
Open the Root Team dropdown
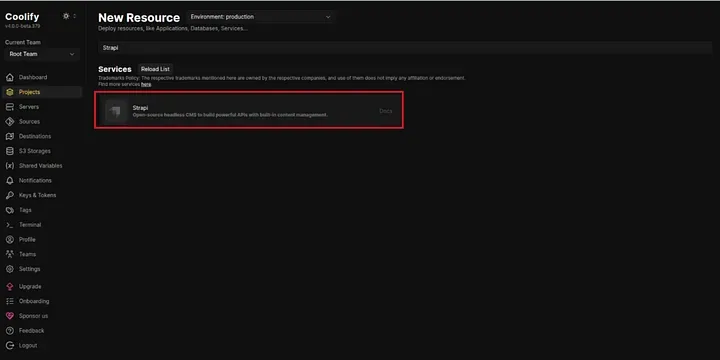pos(42,54)
